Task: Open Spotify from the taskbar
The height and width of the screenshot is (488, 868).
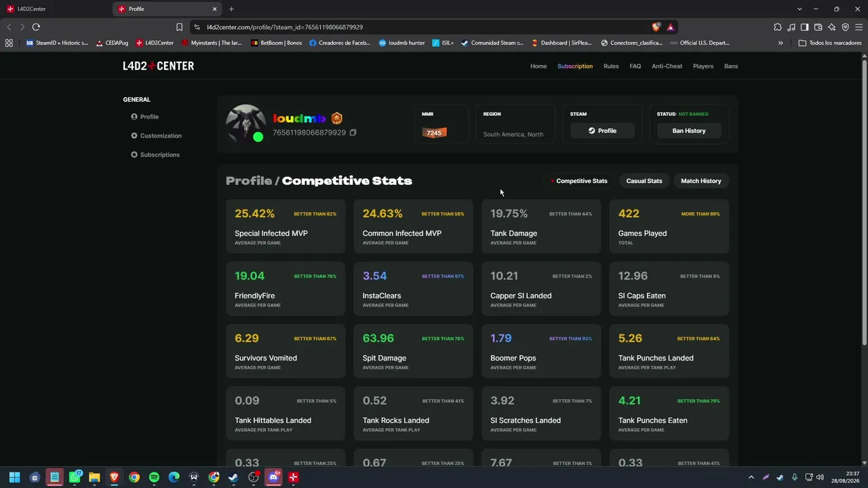Action: tap(154, 477)
